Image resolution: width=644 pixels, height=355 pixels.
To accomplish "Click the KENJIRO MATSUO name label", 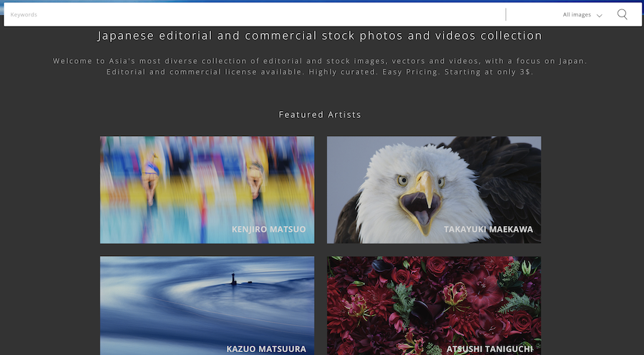I will (268, 229).
